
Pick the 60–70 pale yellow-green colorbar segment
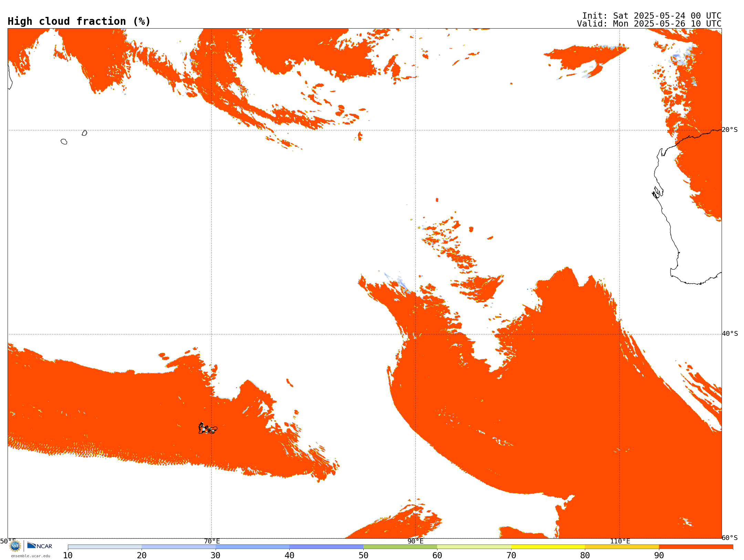(474, 547)
